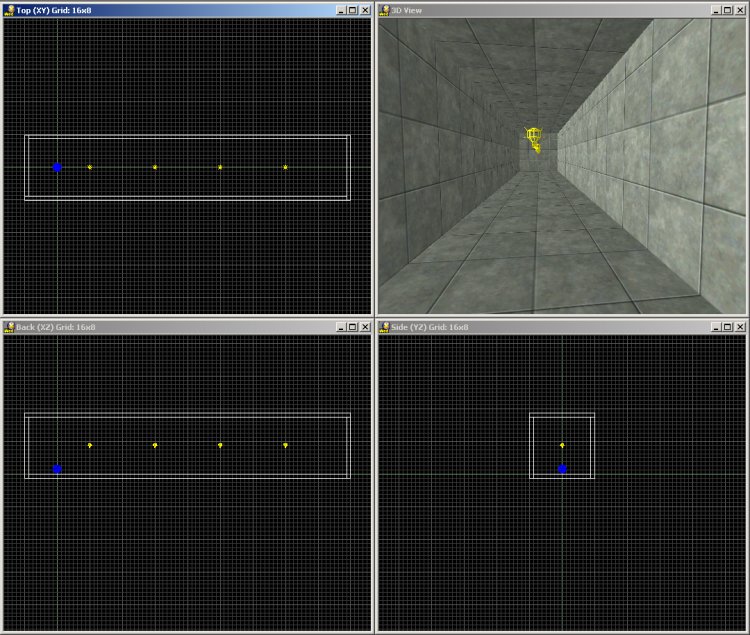Select the blue entity in the Side view
The image size is (750, 635).
coord(562,468)
